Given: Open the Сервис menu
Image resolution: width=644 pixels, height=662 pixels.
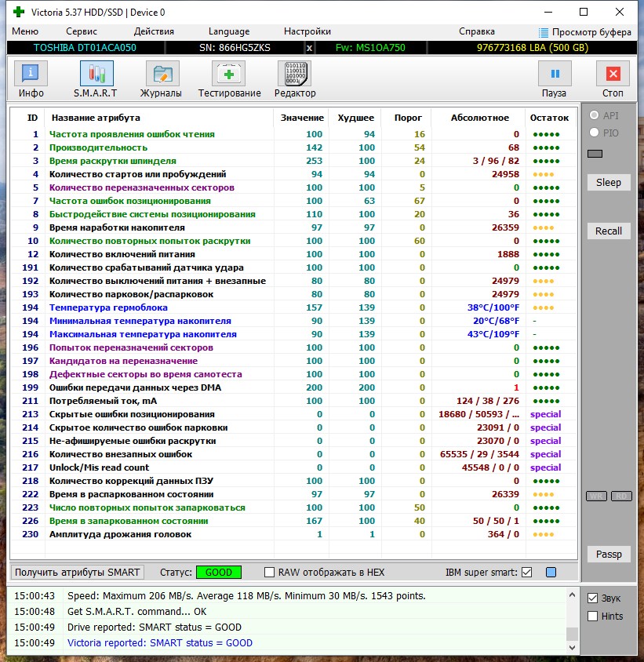Looking at the screenshot, I should 82,31.
